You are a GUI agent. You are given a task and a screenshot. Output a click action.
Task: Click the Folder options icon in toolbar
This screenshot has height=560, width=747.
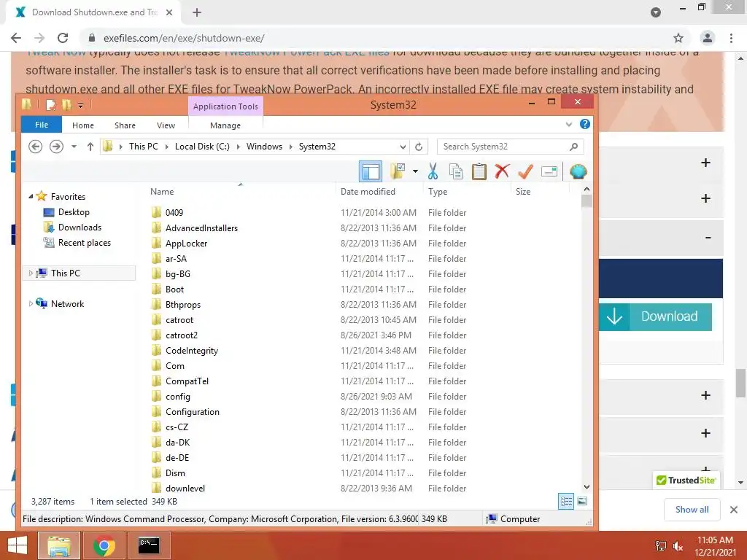click(x=398, y=171)
